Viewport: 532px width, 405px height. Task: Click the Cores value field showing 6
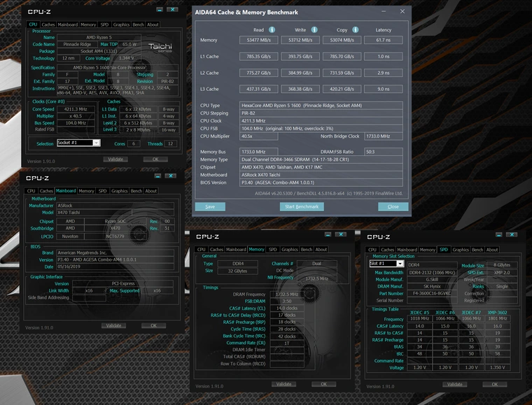[134, 143]
